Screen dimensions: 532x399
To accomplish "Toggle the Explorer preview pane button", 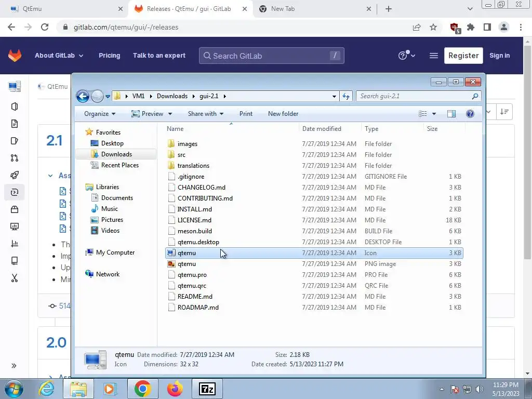I will (x=451, y=114).
